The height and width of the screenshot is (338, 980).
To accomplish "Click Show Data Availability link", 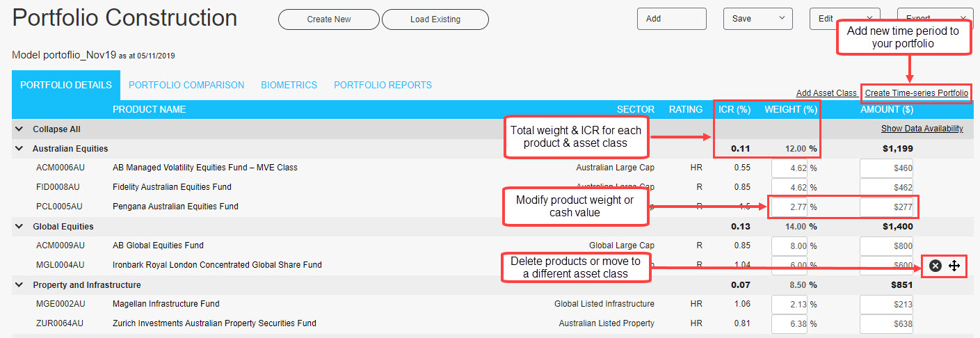I will pyautogui.click(x=922, y=129).
